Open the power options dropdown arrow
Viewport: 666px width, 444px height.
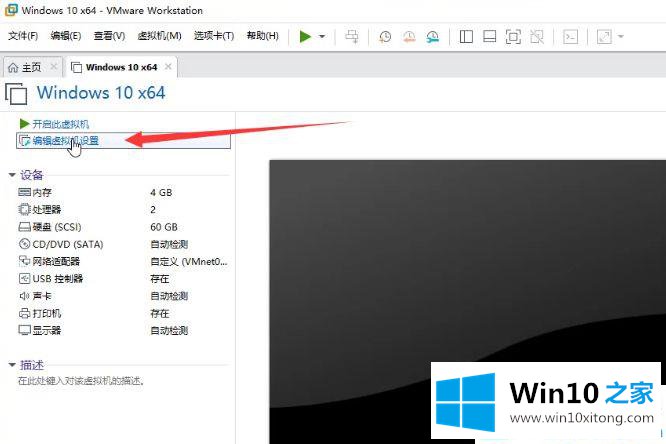pyautogui.click(x=322, y=37)
